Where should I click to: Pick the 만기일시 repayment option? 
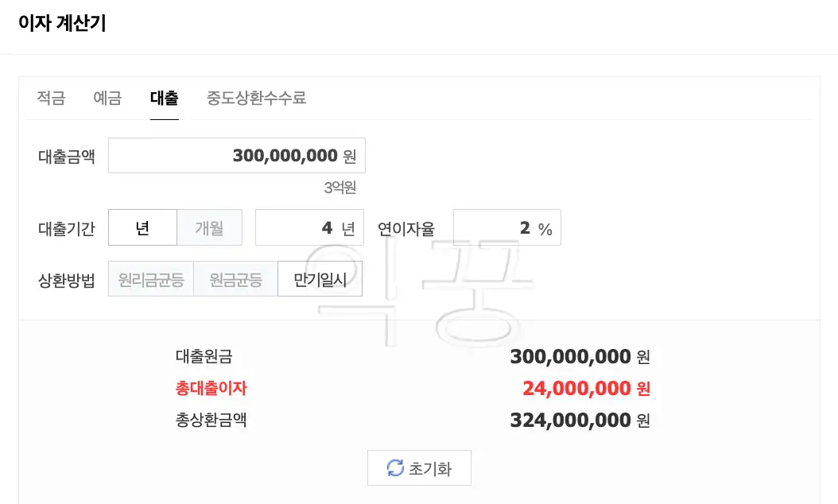point(320,278)
